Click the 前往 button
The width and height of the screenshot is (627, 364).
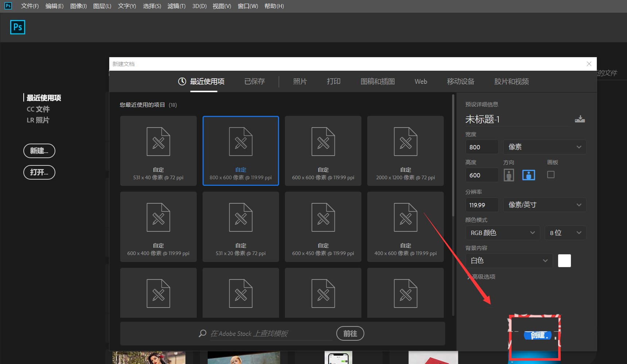coord(350,333)
